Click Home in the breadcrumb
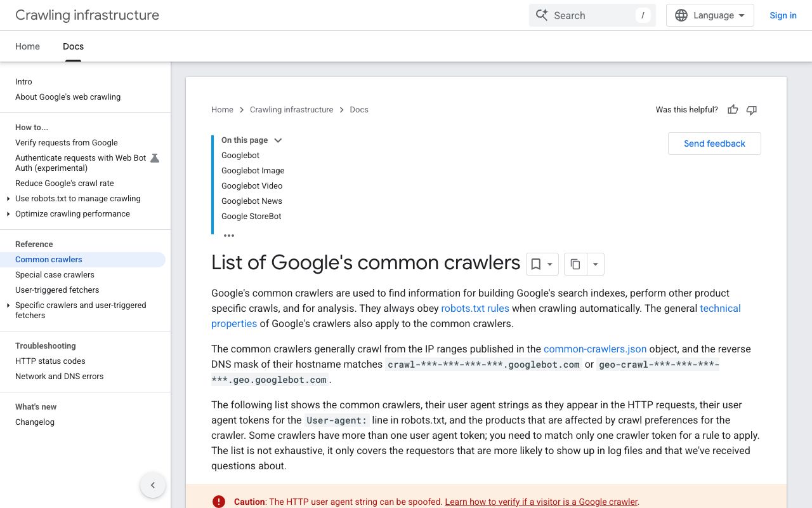 tap(222, 110)
